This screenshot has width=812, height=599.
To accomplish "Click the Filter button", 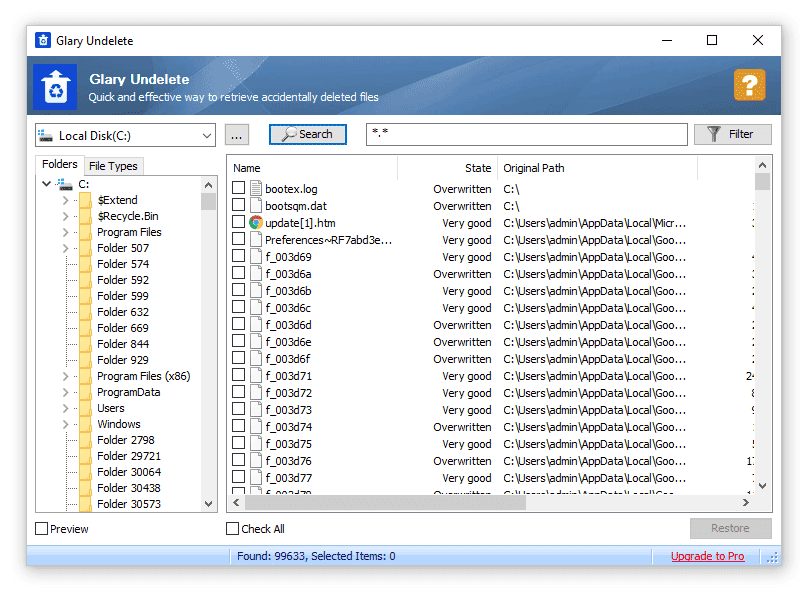I will click(x=732, y=135).
